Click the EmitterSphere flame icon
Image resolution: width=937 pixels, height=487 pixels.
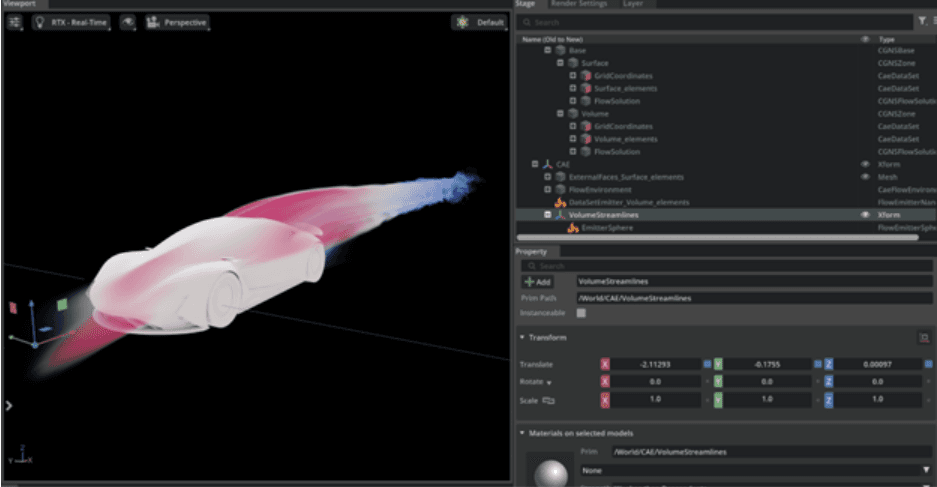pyautogui.click(x=573, y=228)
